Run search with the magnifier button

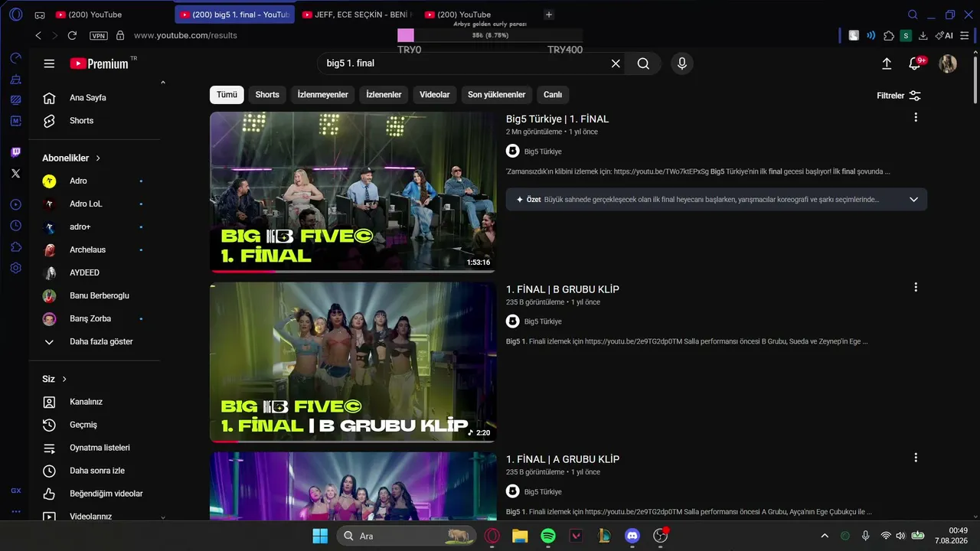point(643,64)
